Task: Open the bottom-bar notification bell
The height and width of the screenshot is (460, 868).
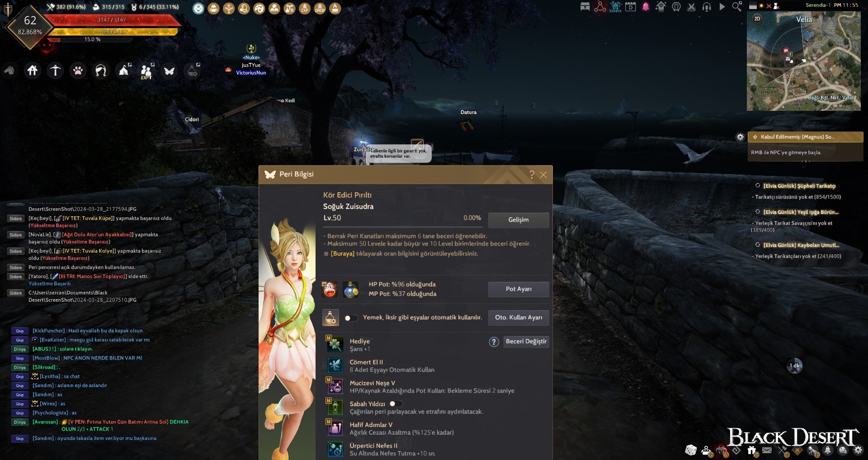Action: [x=828, y=450]
